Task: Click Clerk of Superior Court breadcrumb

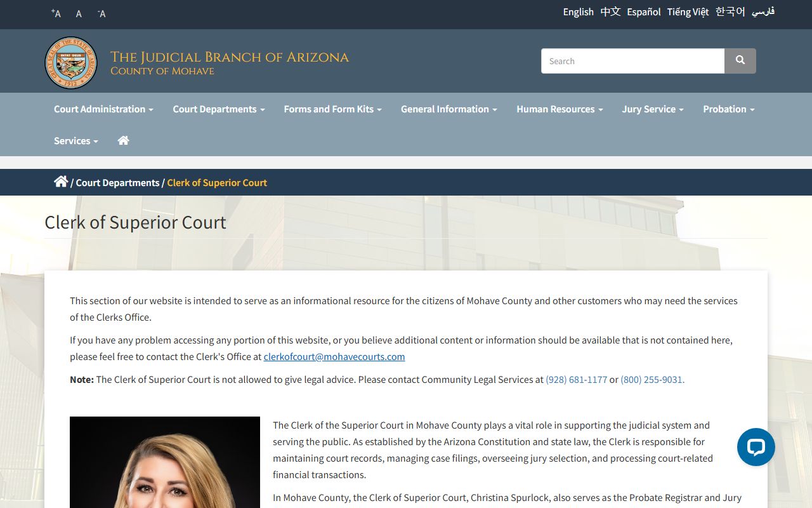Action: (x=217, y=183)
